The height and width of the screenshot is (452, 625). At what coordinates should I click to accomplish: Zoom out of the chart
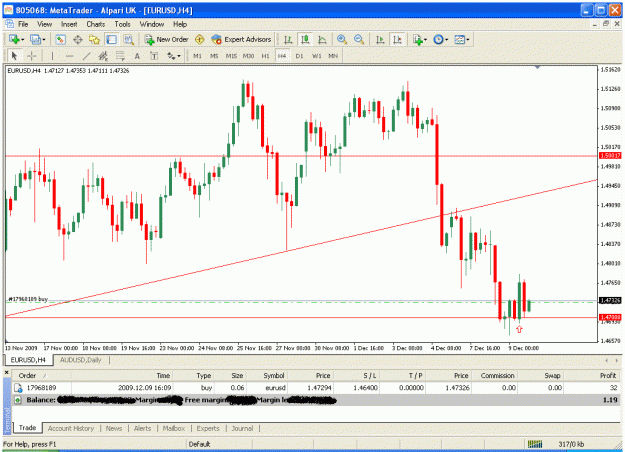coord(359,39)
